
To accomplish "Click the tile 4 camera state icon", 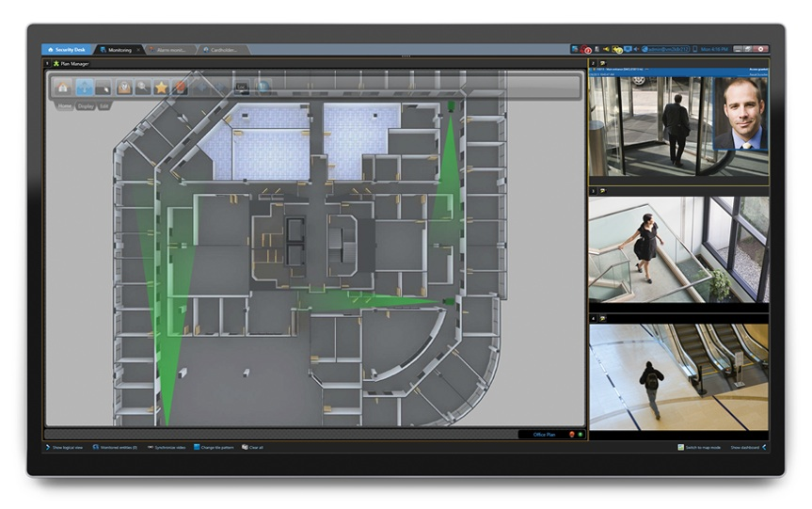I will click(603, 318).
